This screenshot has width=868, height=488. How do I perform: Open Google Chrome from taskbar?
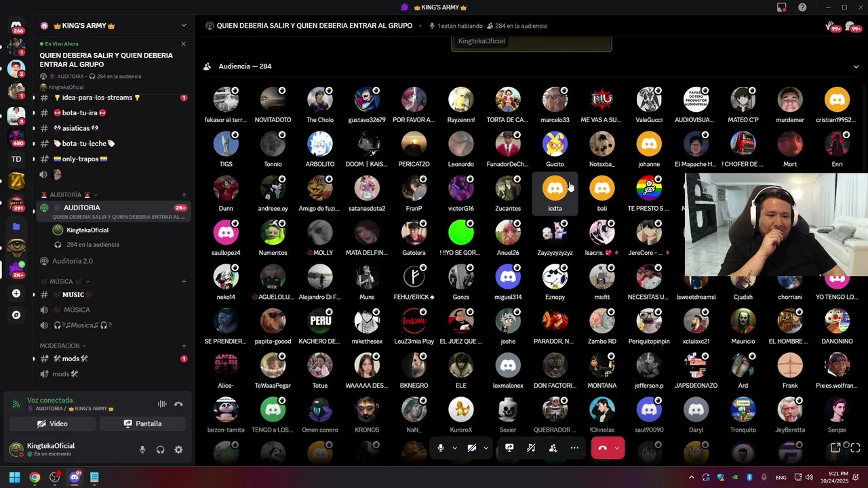(x=35, y=477)
